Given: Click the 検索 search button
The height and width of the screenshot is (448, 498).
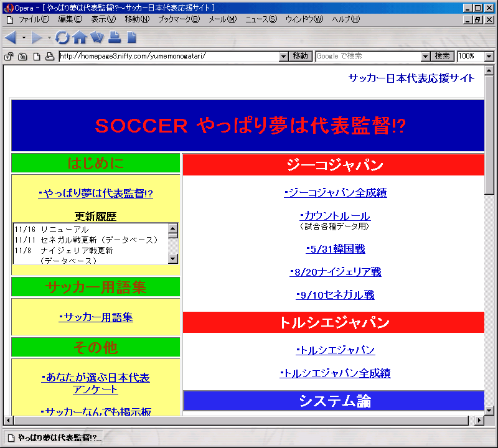Looking at the screenshot, I should coord(442,56).
